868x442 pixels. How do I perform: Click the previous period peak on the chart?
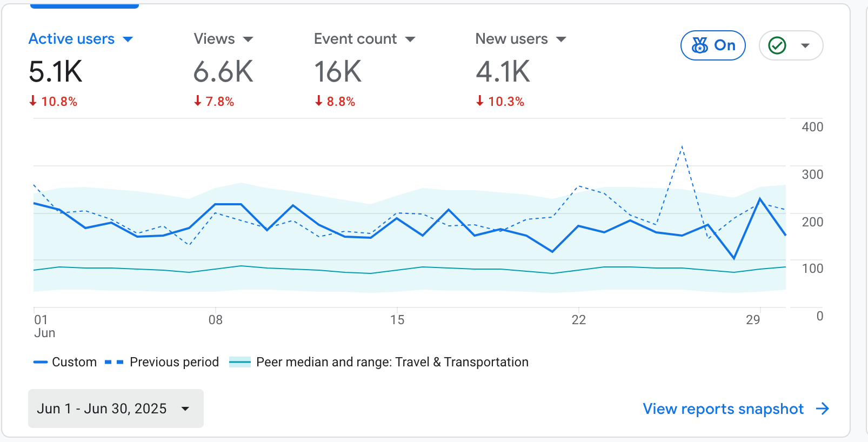[x=682, y=146]
